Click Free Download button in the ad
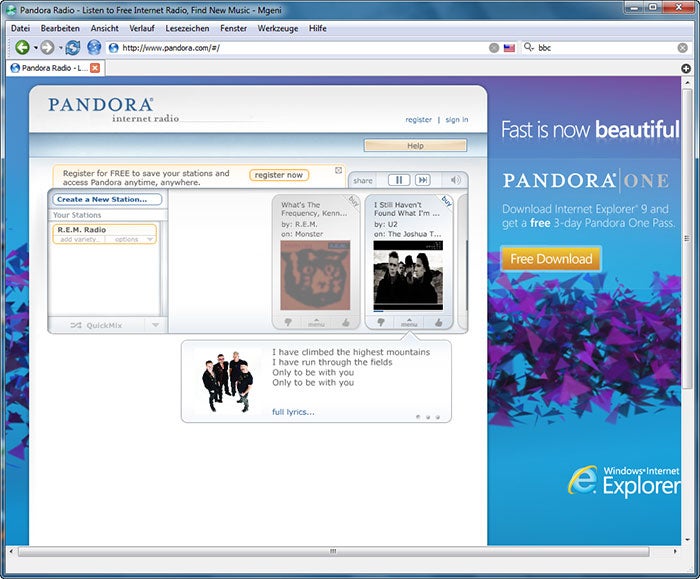700x579 pixels. (x=551, y=259)
